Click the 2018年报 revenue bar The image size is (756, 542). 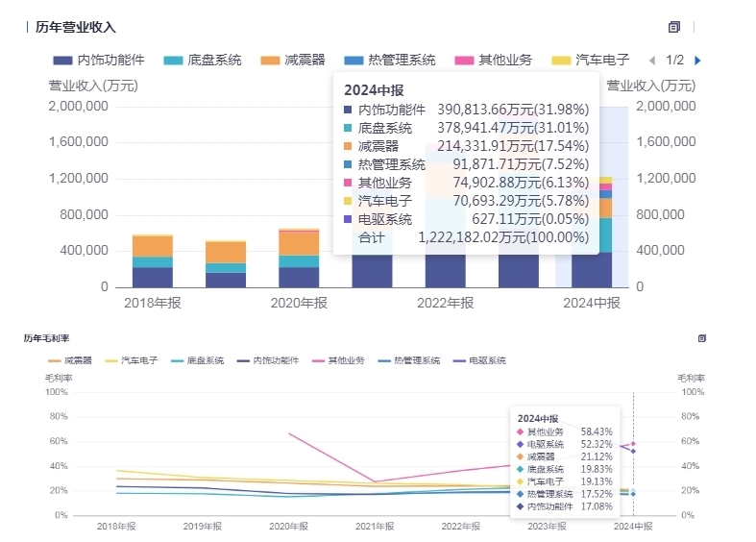coord(153,260)
